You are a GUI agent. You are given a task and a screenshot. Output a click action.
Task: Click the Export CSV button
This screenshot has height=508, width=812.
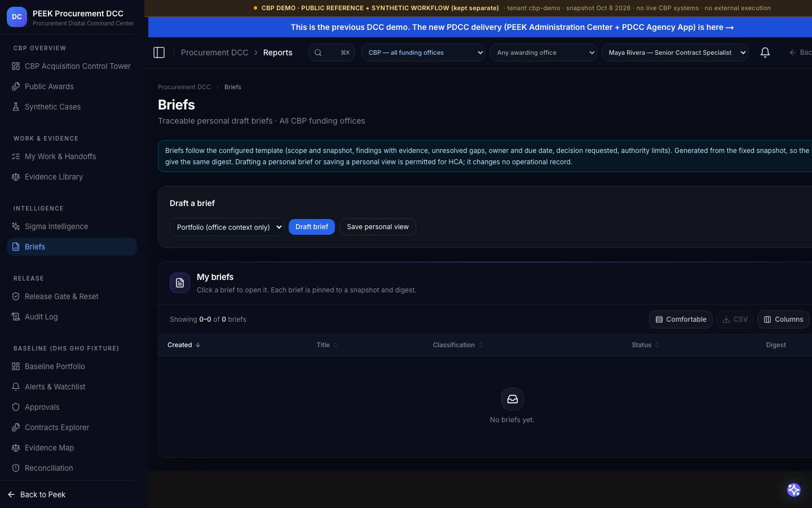pos(735,319)
